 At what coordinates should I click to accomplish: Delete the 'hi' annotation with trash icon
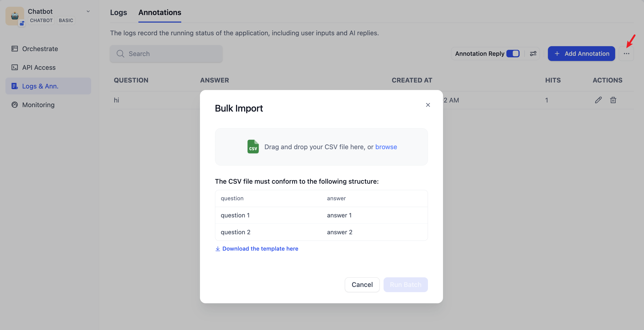coord(613,100)
